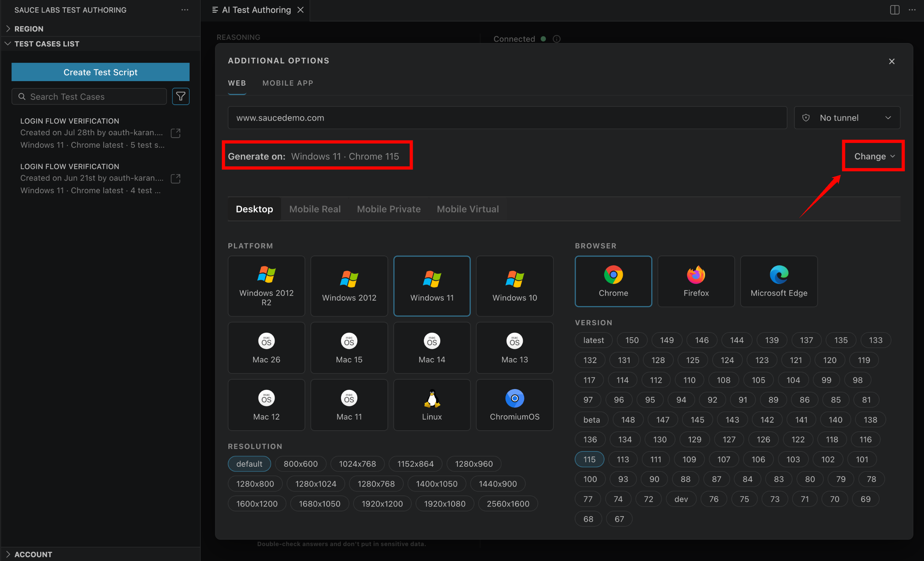Set resolution to 2560x1600
924x561 pixels.
pos(508,503)
